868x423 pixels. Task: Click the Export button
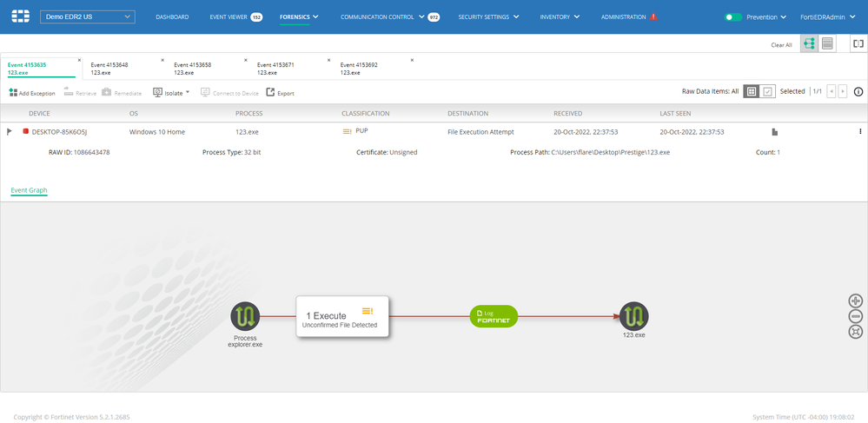coord(280,93)
